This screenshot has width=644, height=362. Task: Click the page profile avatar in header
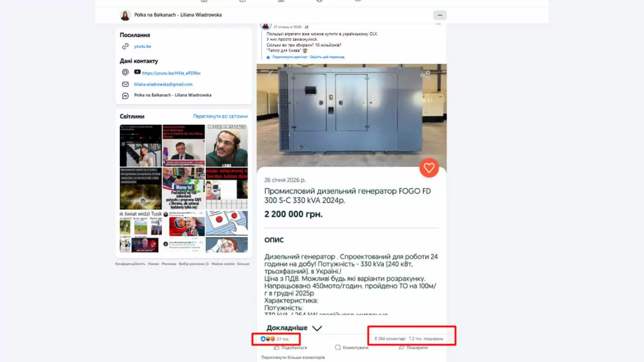(x=125, y=15)
